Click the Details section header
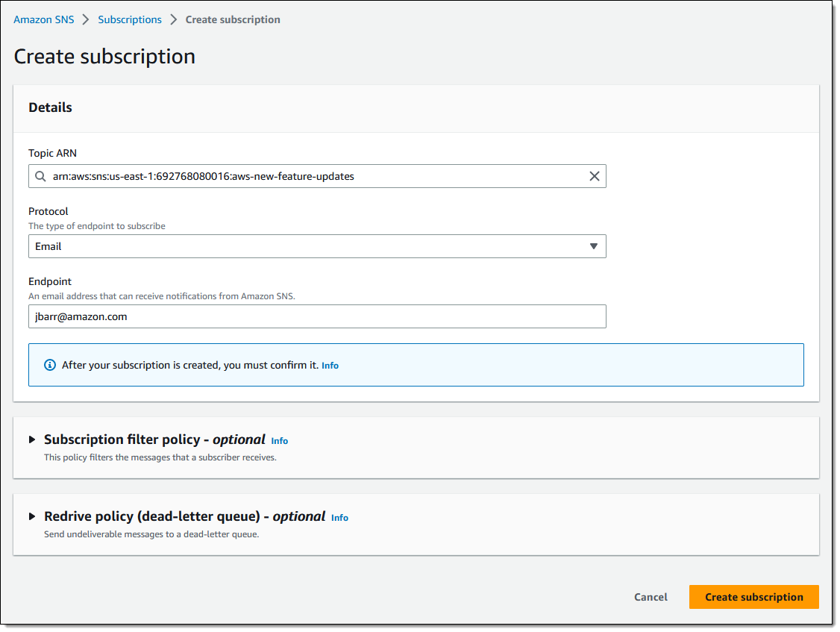Screen dimensions: 840x632 (51, 107)
